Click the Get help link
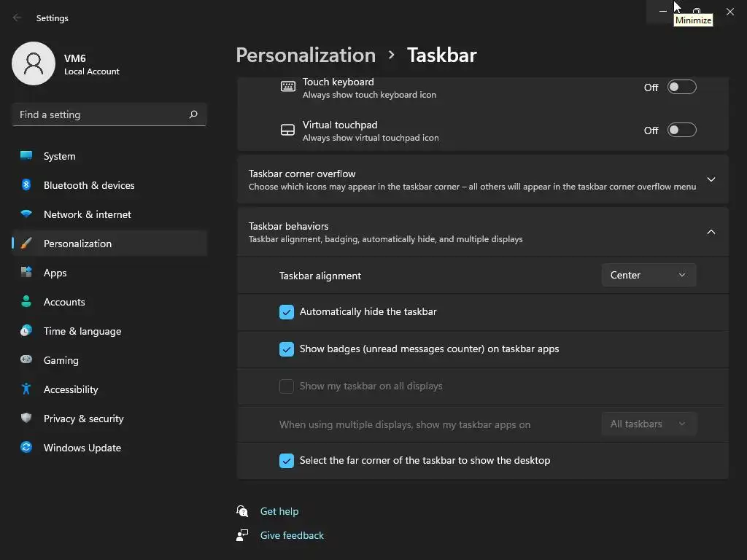The height and width of the screenshot is (560, 747). [279, 511]
